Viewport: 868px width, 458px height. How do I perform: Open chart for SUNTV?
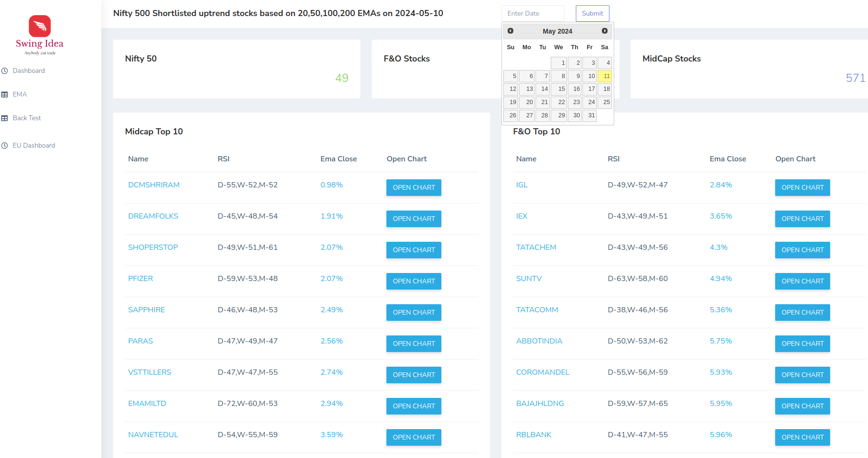click(x=803, y=281)
